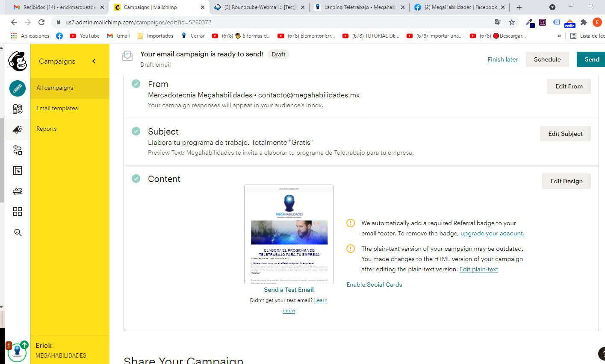Expand hidden bookmarks chevron
Screen dimensions: 605x364
point(559,36)
